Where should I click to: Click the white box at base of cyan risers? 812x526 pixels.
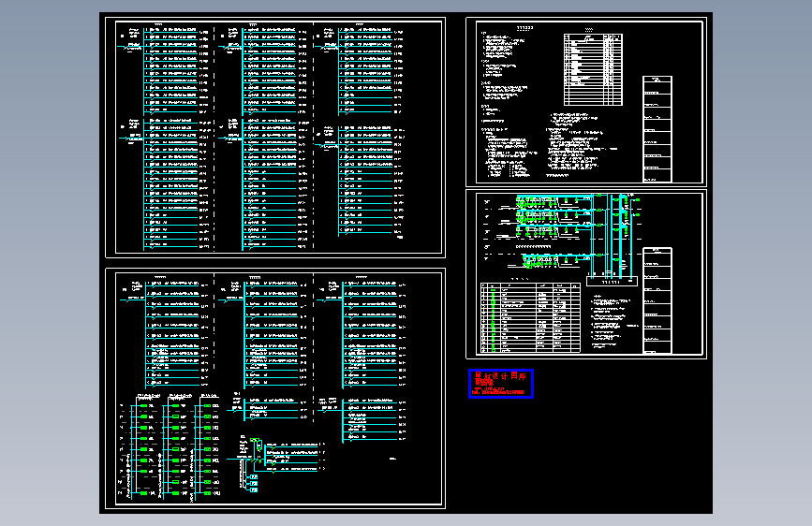point(612,282)
